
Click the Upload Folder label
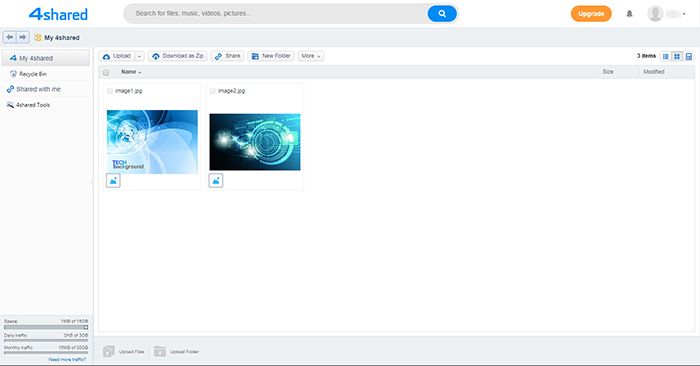[x=184, y=352]
